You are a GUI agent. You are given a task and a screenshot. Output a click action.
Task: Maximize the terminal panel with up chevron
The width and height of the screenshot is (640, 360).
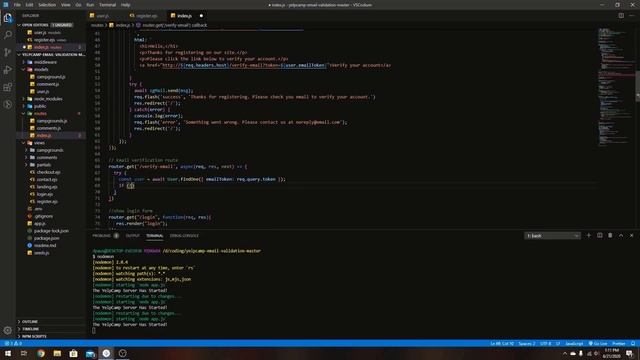pyautogui.click(x=621, y=236)
